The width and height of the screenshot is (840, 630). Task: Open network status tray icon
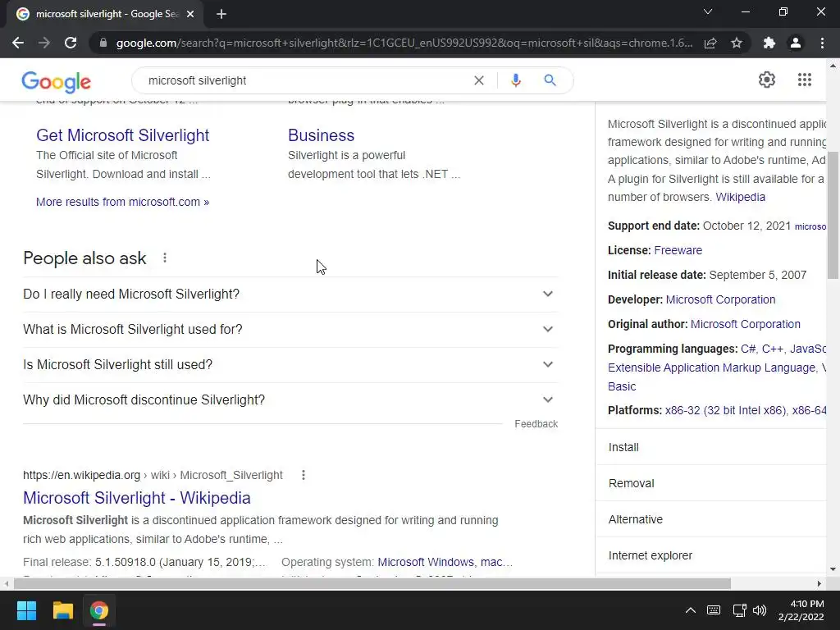pos(739,610)
